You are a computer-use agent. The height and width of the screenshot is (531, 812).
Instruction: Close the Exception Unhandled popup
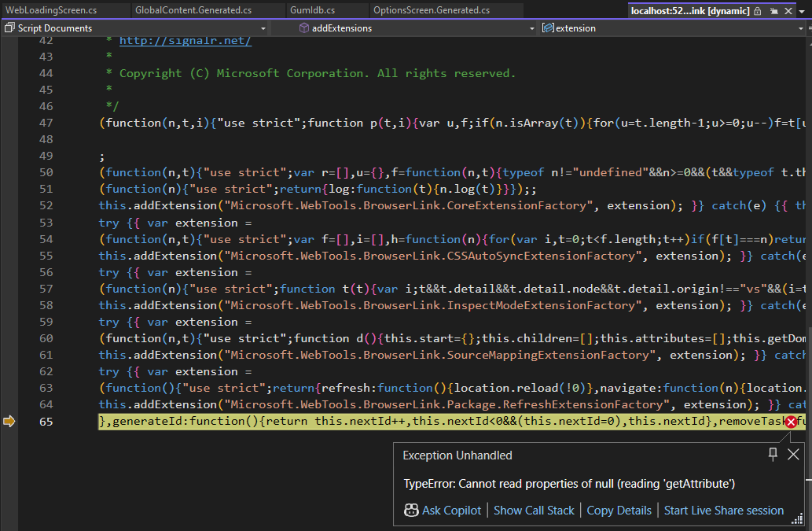coord(793,454)
